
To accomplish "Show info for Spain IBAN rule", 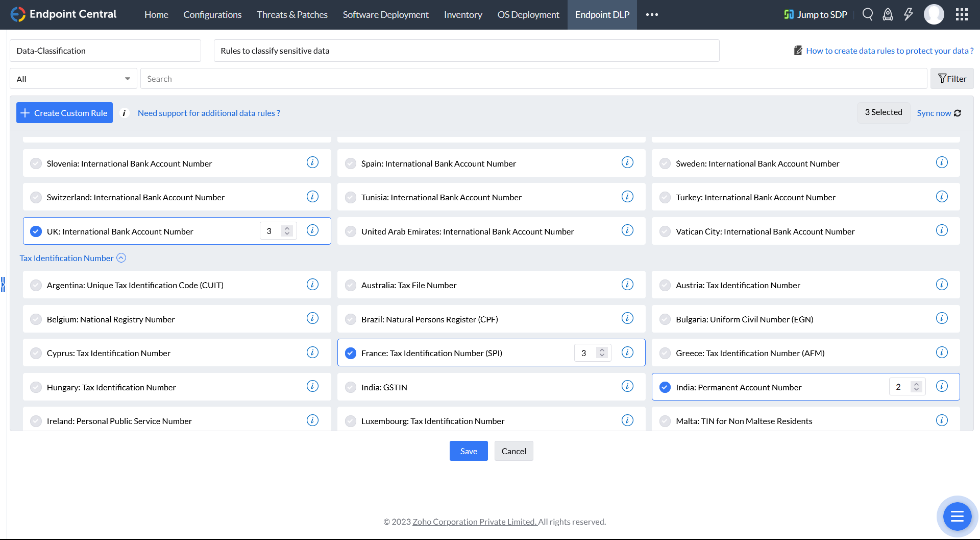I will 627,162.
